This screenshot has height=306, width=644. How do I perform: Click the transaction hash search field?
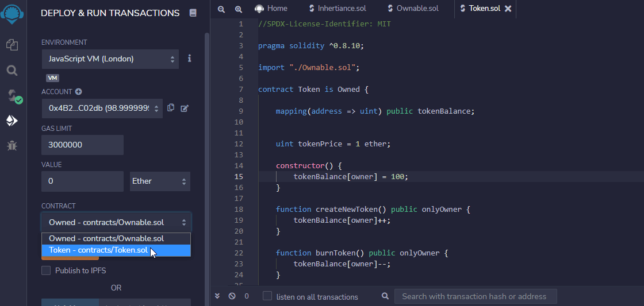point(476,296)
